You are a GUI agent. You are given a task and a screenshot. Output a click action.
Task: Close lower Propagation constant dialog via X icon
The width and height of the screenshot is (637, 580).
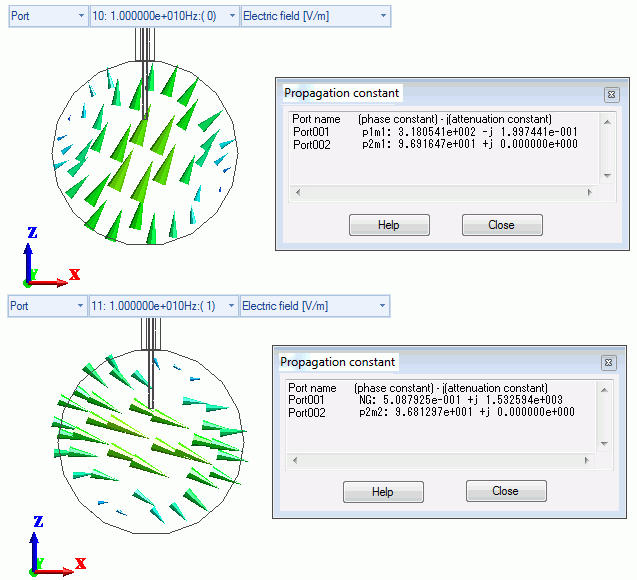coord(607,363)
